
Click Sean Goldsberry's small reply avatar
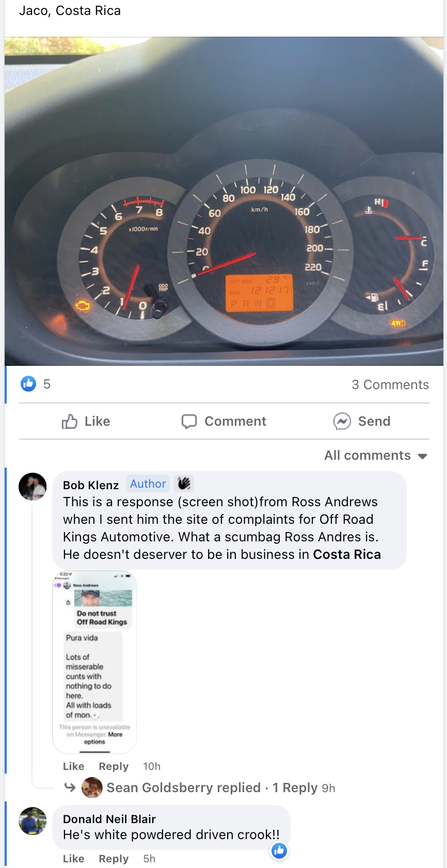92,787
